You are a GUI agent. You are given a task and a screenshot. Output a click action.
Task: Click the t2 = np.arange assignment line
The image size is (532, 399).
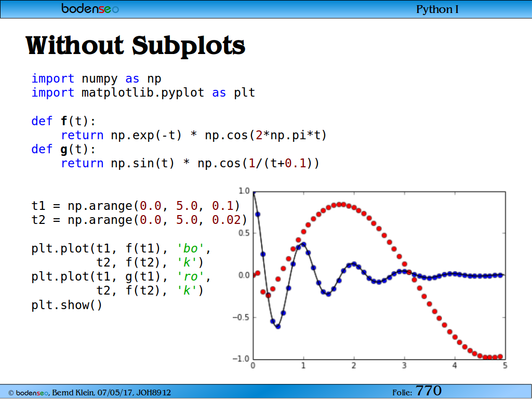(x=139, y=220)
